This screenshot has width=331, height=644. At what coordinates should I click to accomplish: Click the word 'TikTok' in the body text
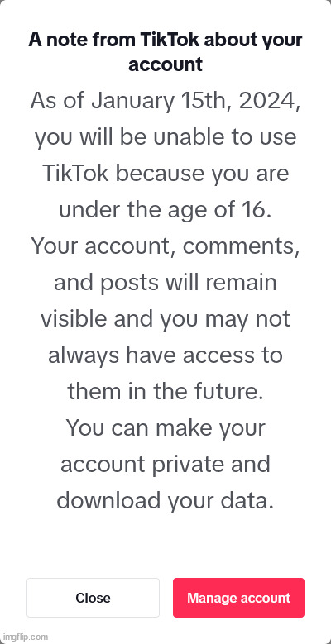75,173
